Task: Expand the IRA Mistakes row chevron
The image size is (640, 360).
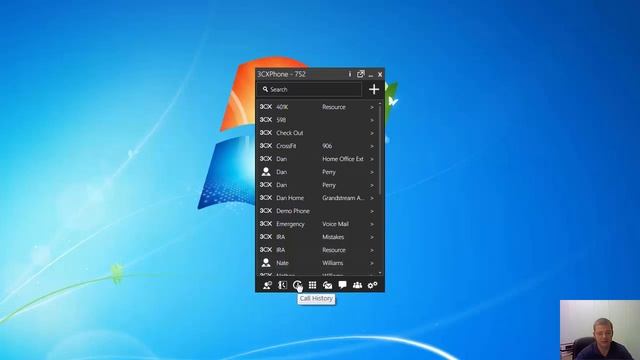Action: tap(372, 237)
